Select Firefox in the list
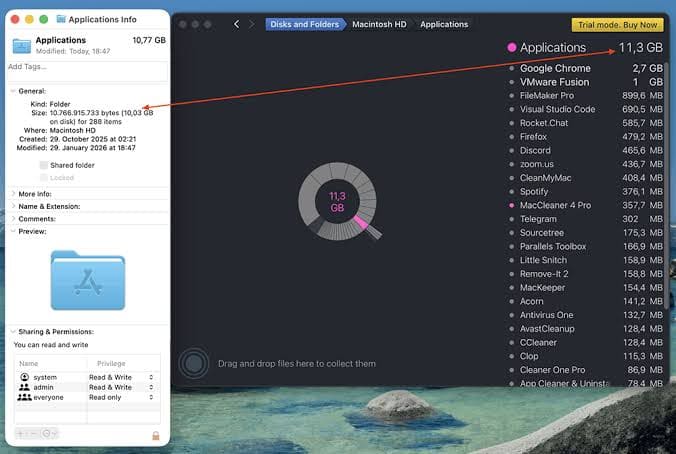The image size is (676, 454). pos(586,137)
